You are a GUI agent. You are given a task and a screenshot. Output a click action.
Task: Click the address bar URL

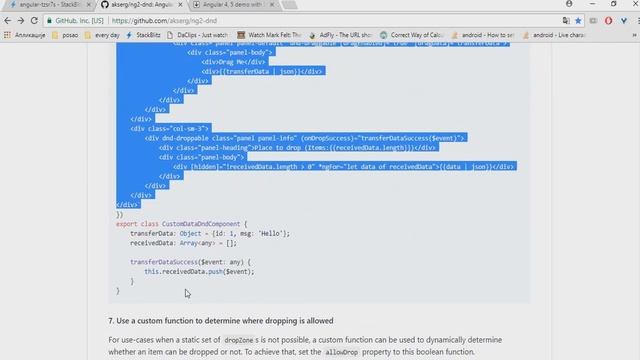pos(164,20)
